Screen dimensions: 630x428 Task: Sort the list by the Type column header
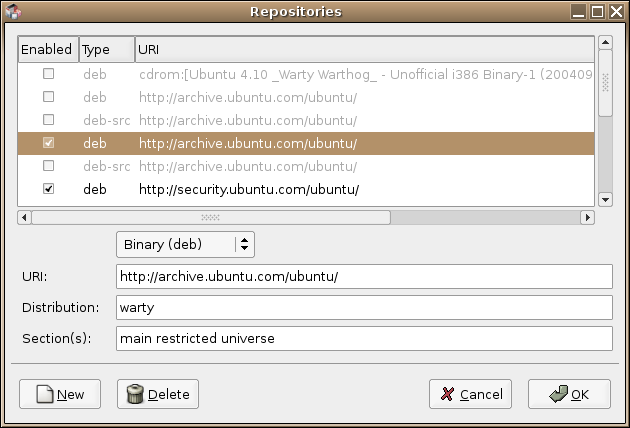click(x=107, y=49)
